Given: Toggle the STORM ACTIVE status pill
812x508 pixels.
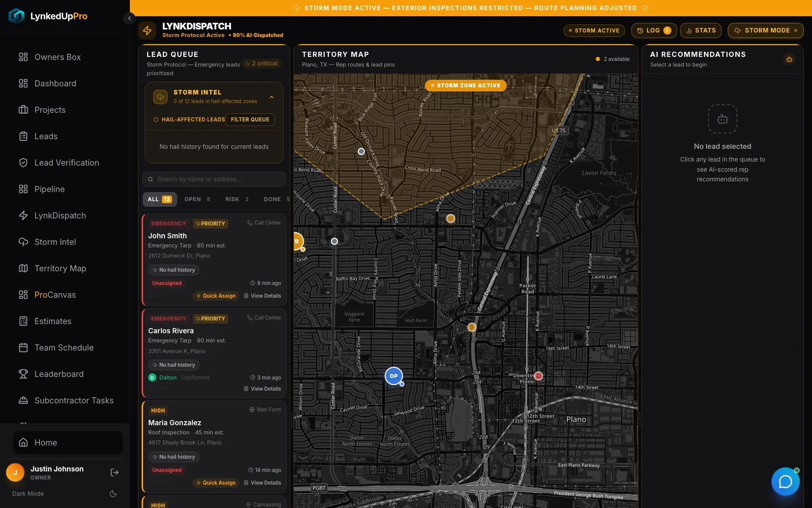Looking at the screenshot, I should pos(593,30).
